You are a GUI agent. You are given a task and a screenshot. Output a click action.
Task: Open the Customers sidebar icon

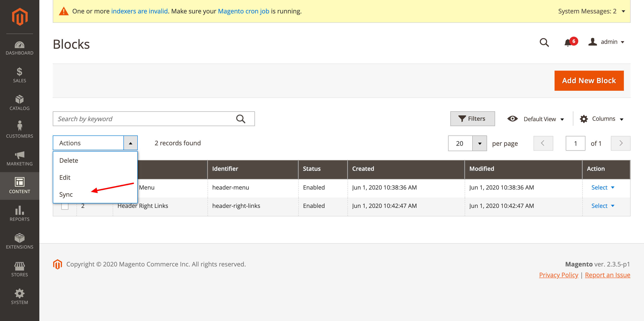[x=19, y=129]
